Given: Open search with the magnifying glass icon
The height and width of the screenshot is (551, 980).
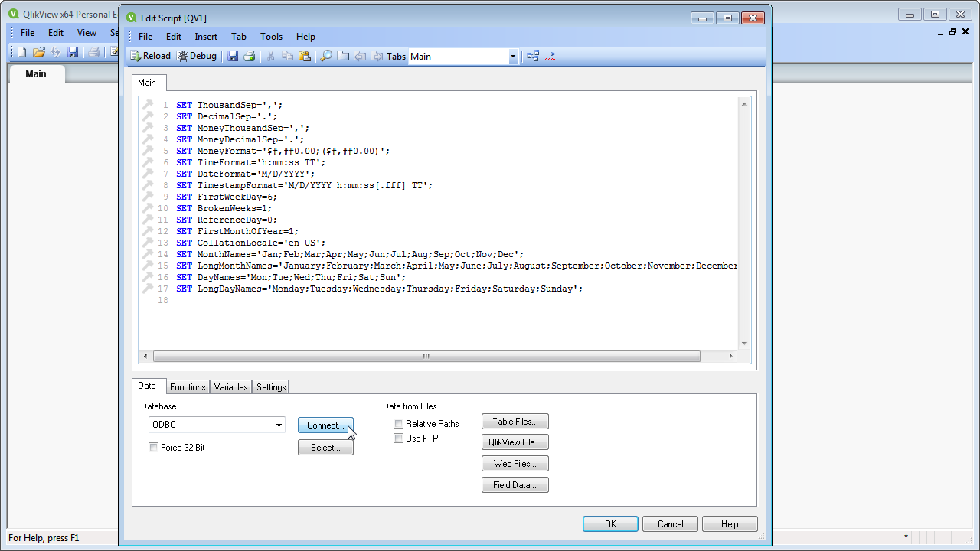Looking at the screenshot, I should [326, 56].
